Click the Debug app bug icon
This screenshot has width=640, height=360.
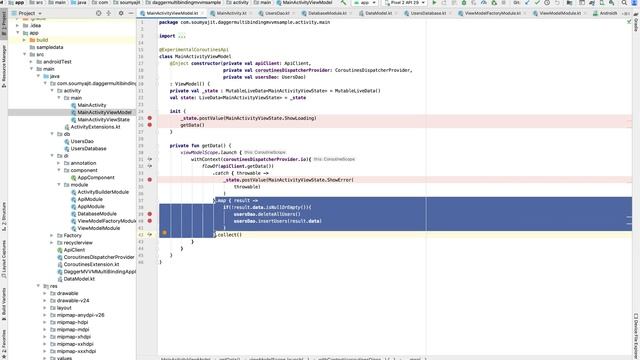point(464,2)
